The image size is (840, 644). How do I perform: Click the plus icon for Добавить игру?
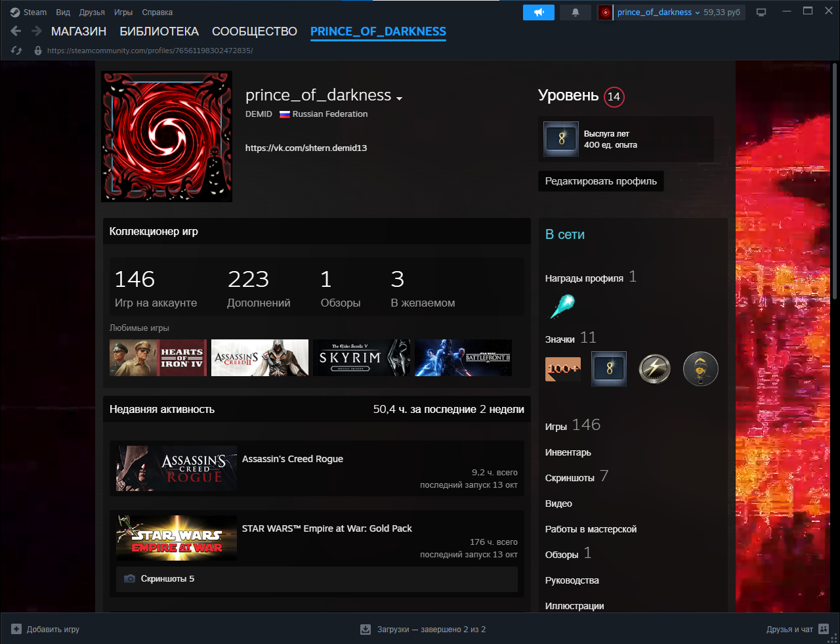(16, 629)
